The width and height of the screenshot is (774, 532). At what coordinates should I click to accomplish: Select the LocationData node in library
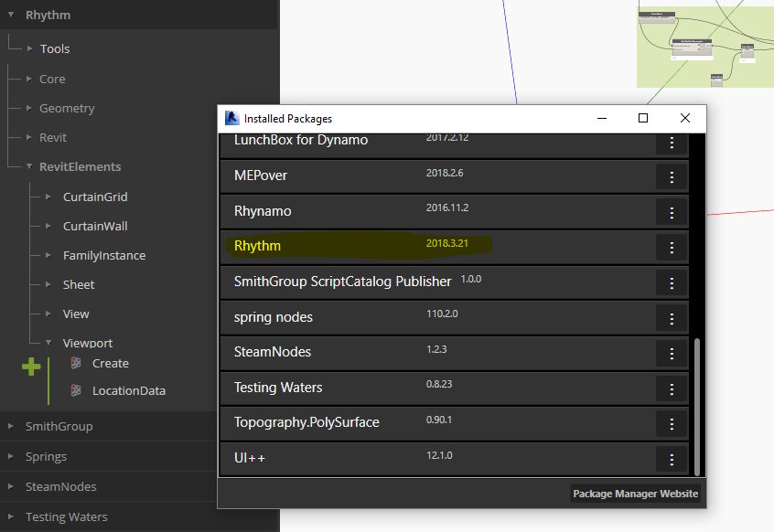[129, 390]
